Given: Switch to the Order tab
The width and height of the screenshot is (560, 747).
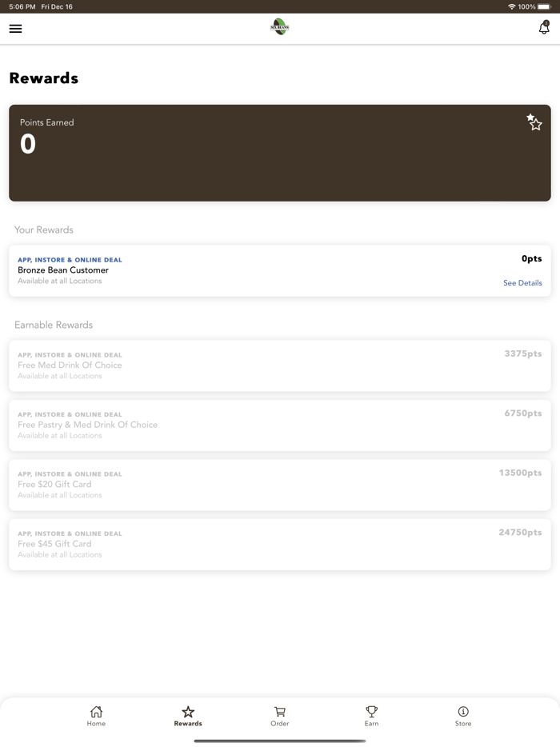Looking at the screenshot, I should click(280, 716).
